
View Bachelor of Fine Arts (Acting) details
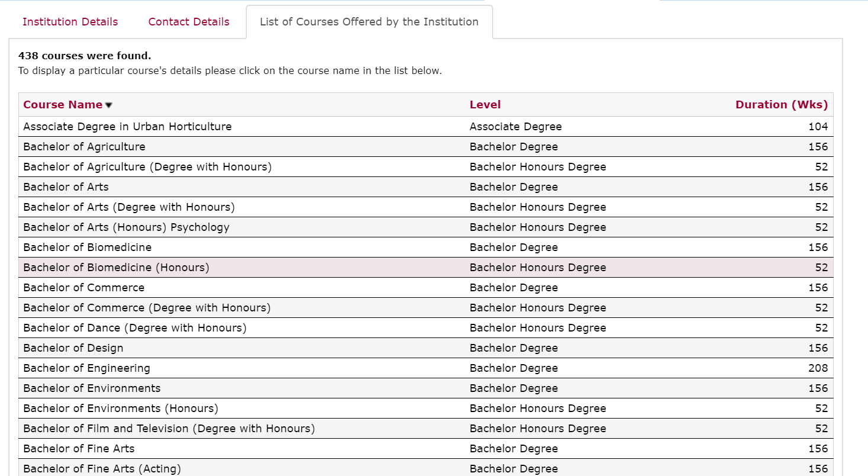pyautogui.click(x=102, y=469)
